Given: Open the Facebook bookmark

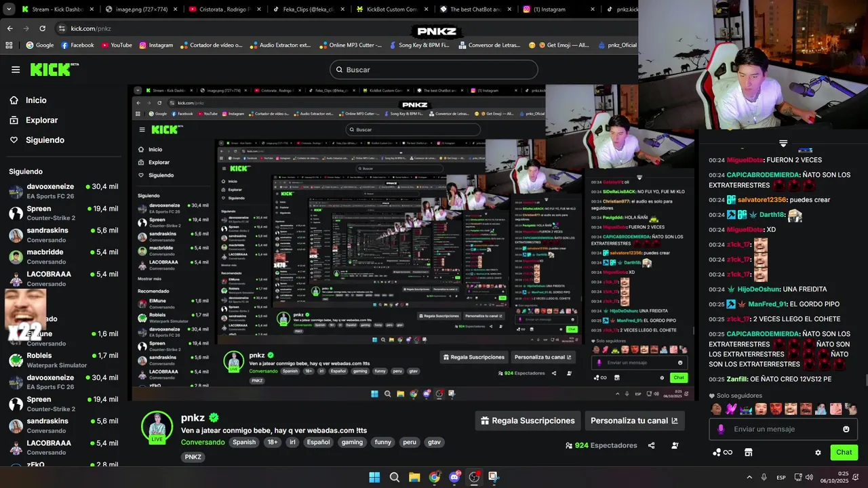Looking at the screenshot, I should click(x=77, y=45).
